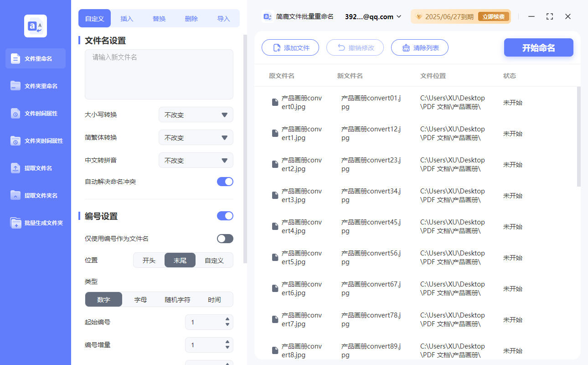Click 立即续费 to renew subscription
Image resolution: width=588 pixels, height=365 pixels.
[x=494, y=16]
